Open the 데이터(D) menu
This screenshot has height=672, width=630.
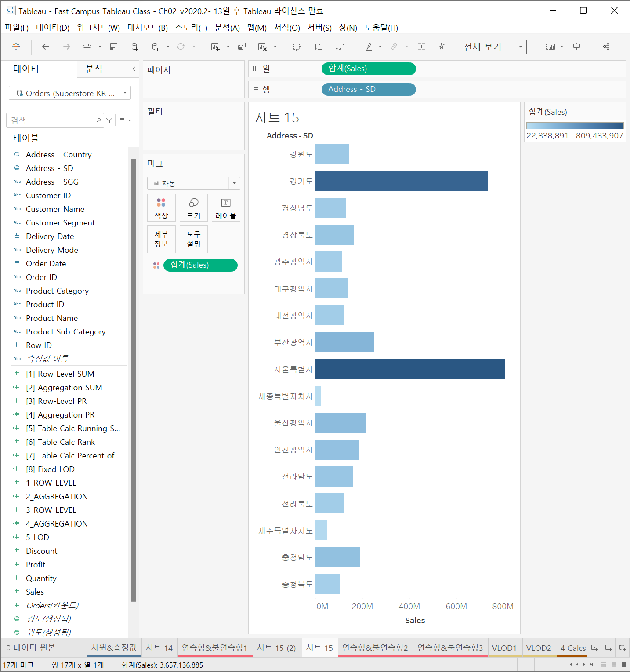(53, 28)
